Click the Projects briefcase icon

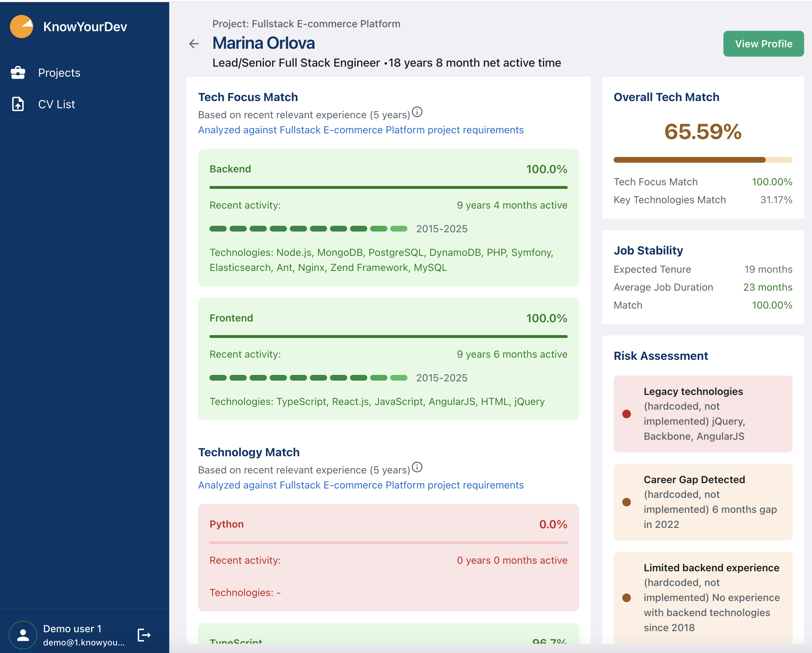(x=18, y=72)
